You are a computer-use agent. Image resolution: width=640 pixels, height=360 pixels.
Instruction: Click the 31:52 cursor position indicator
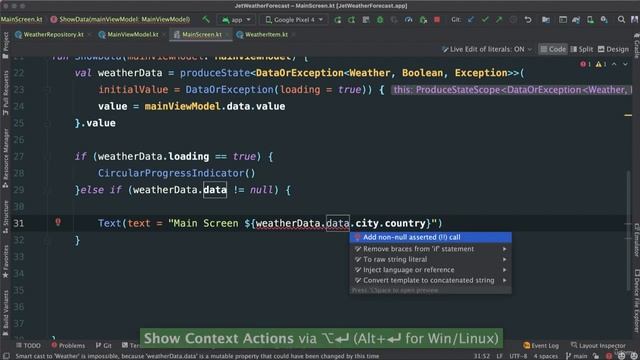tap(482, 356)
